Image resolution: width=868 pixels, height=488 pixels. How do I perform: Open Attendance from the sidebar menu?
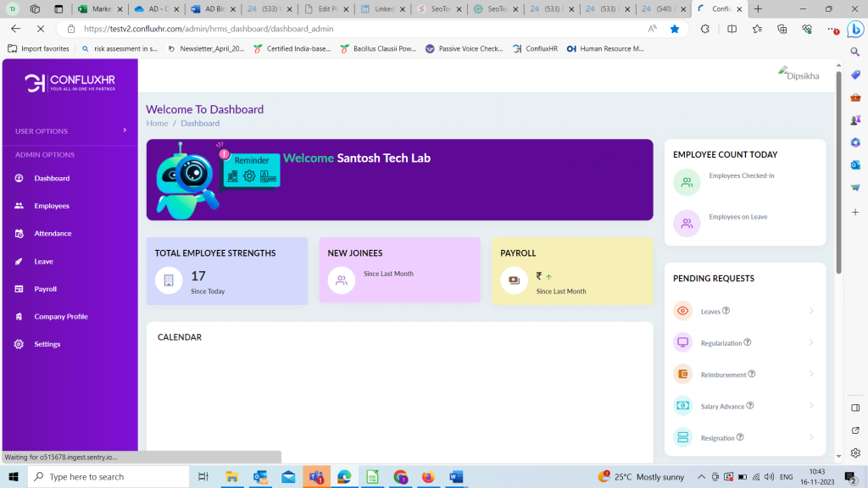(x=53, y=234)
